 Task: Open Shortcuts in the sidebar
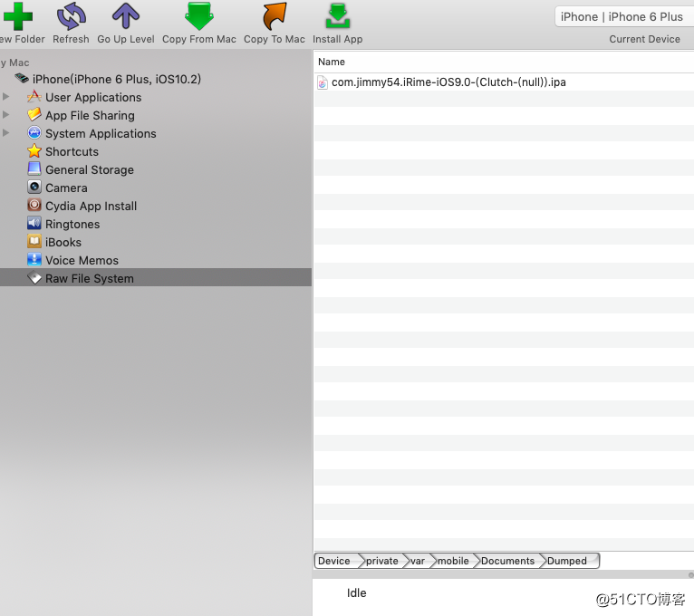72,152
